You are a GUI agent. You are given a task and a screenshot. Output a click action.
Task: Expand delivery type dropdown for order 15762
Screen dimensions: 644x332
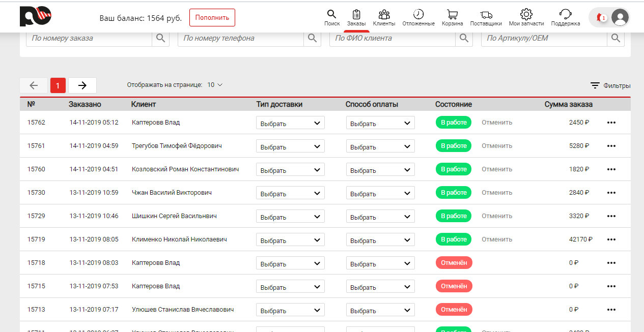[290, 123]
